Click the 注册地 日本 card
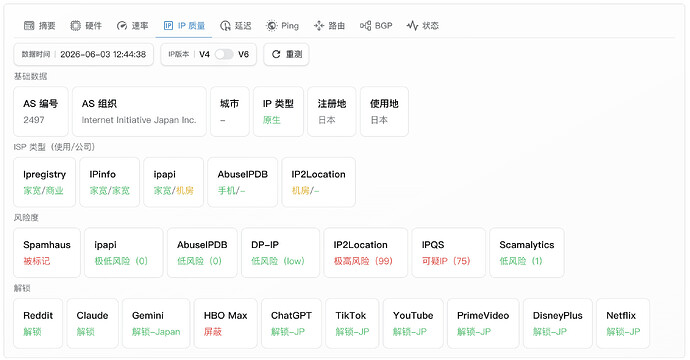The image size is (690, 360). pos(332,111)
